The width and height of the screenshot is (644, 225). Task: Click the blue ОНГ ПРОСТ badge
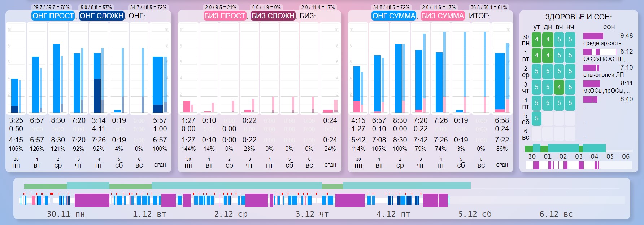click(53, 16)
